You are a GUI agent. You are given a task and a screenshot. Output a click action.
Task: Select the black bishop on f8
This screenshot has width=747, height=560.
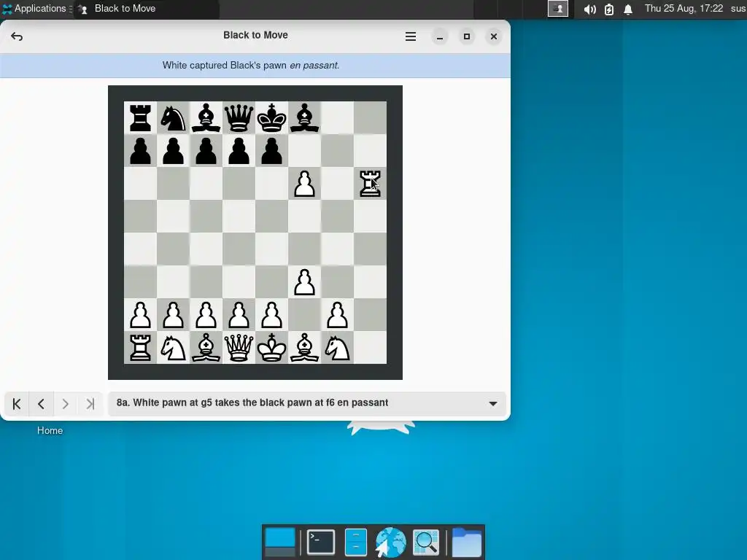[x=304, y=118]
